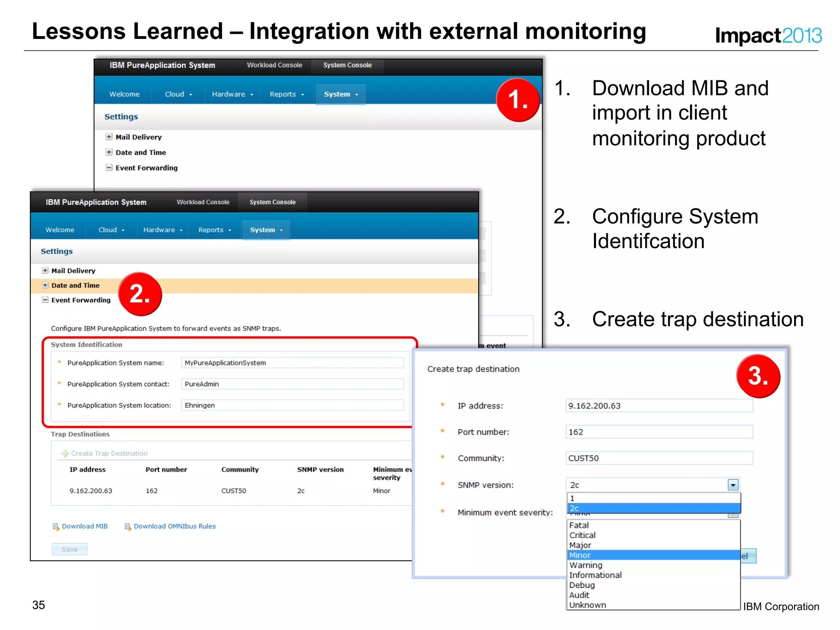This screenshot has width=840, height=630.
Task: Click the 9.162.200.63 table cell
Action: pos(91,491)
